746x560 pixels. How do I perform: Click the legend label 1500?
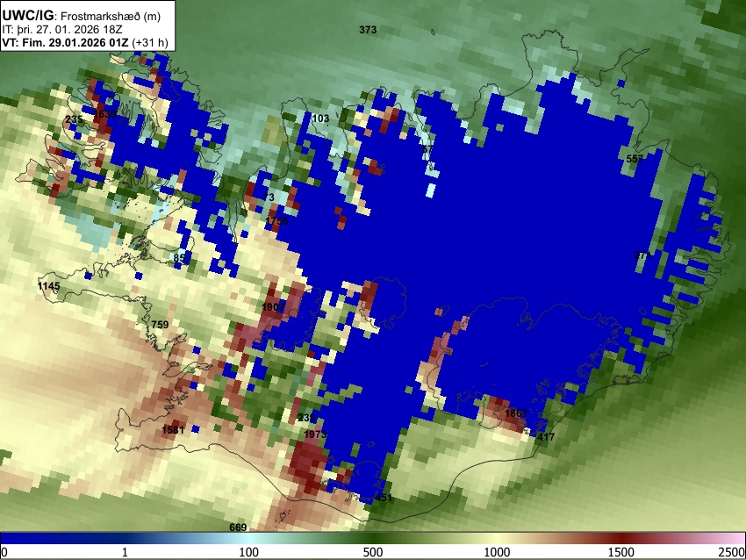621,552
